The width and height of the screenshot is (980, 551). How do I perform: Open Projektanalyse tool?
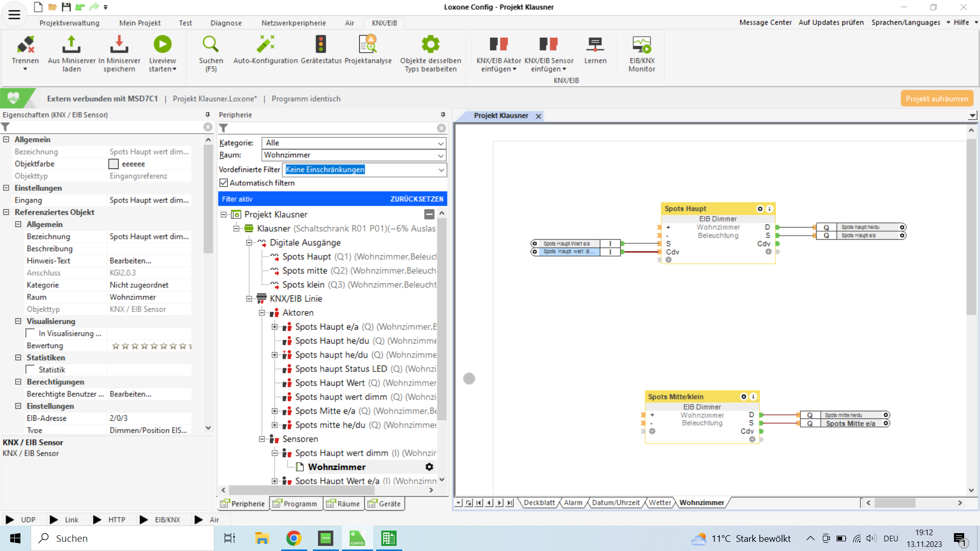coord(367,45)
